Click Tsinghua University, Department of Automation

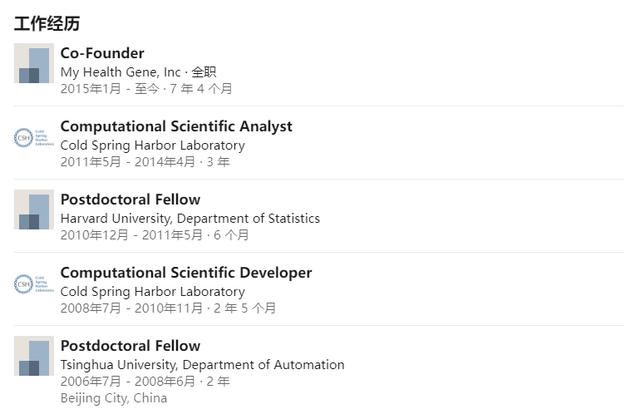coord(202,365)
